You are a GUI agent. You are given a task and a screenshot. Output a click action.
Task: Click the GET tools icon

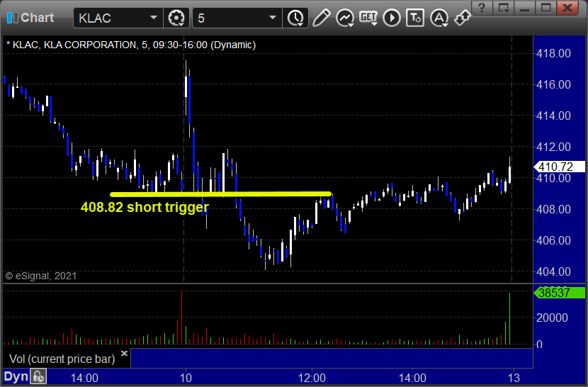[368, 18]
